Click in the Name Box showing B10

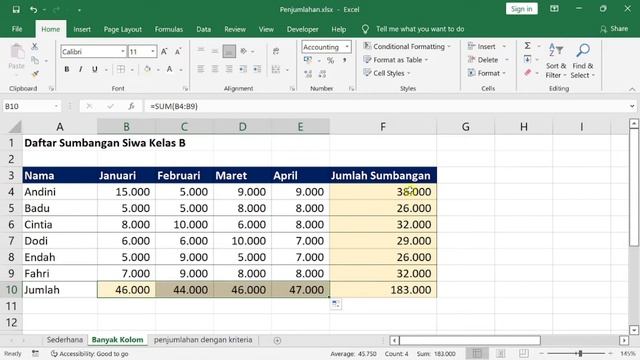(x=31, y=106)
